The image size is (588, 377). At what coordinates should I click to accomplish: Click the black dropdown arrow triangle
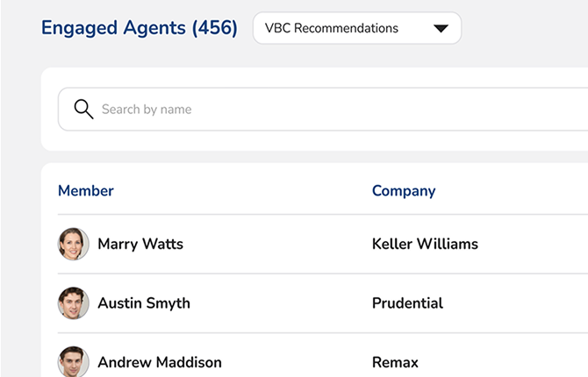(x=441, y=29)
